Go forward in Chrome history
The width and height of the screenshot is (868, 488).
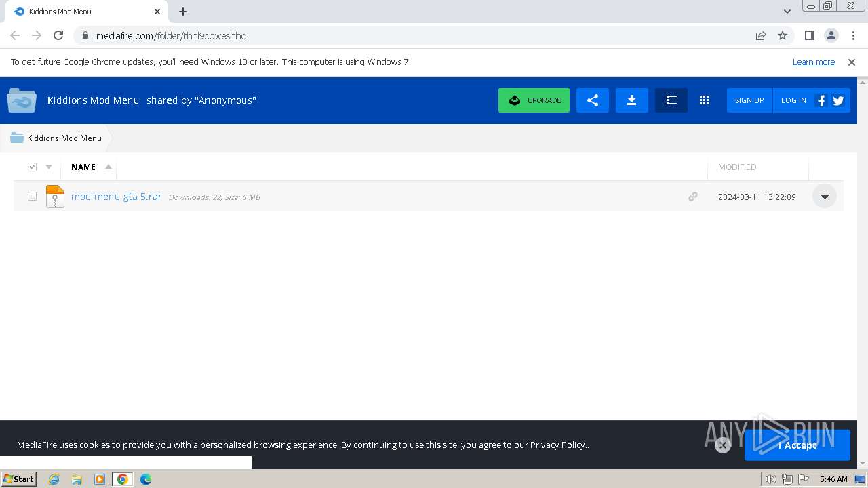tap(37, 35)
